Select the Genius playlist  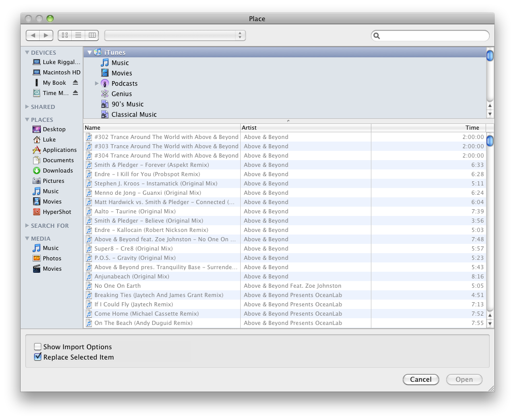pos(116,94)
